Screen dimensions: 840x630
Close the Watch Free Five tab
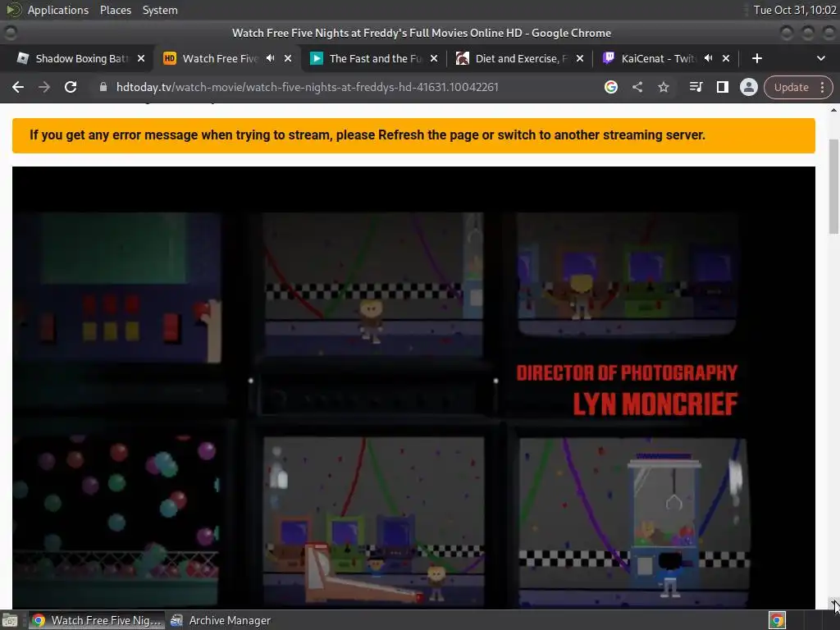coord(288,58)
